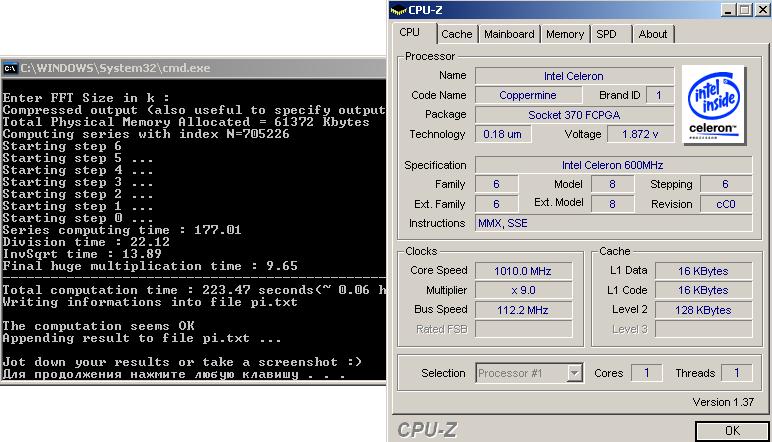772x442 pixels.
Task: Click the Level 2 128 KBytes value
Action: pos(704,310)
